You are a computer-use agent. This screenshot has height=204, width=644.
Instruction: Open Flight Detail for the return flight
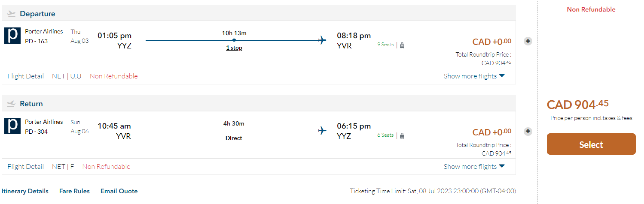(x=26, y=167)
